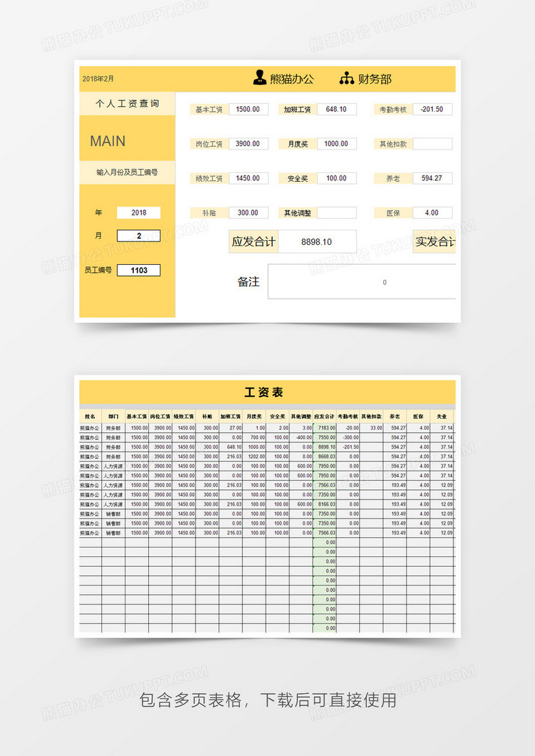The image size is (535, 756).
Task: Click the 基本工资 column header in salary table
Action: [137, 416]
